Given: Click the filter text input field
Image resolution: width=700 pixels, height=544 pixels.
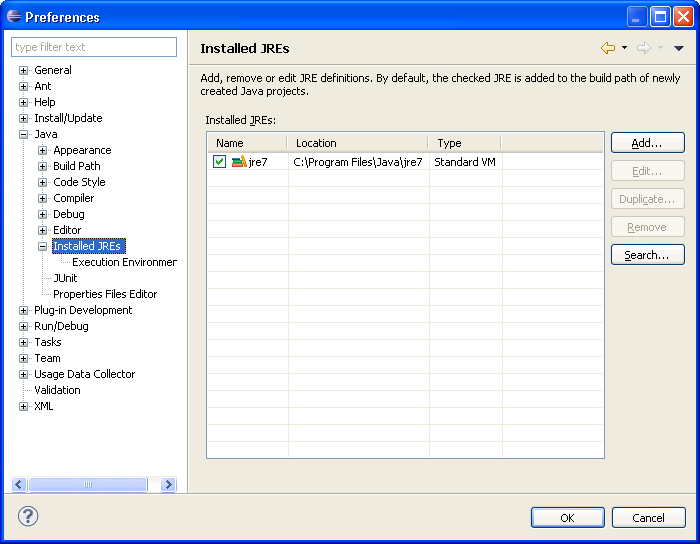Looking at the screenshot, I should (x=94, y=47).
